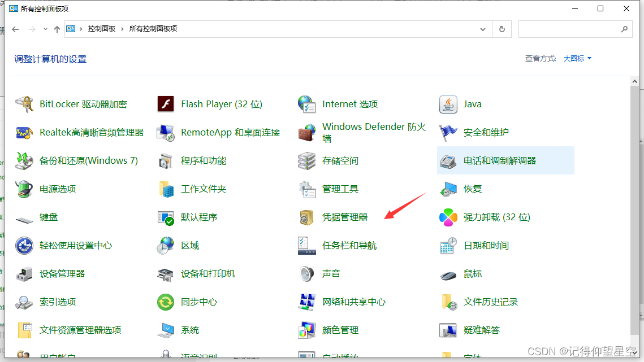The width and height of the screenshot is (644, 362).
Task: Open the 文件资源管理器选项 icon
Action: tap(25, 330)
